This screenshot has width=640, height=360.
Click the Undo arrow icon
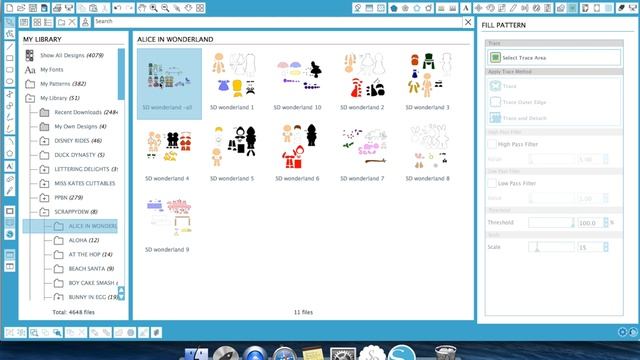click(118, 8)
